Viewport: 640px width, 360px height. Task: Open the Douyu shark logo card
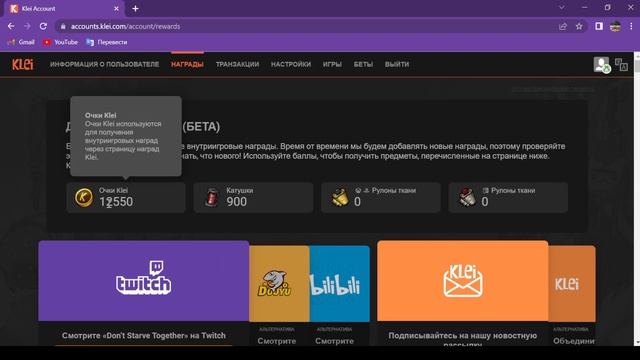click(279, 284)
